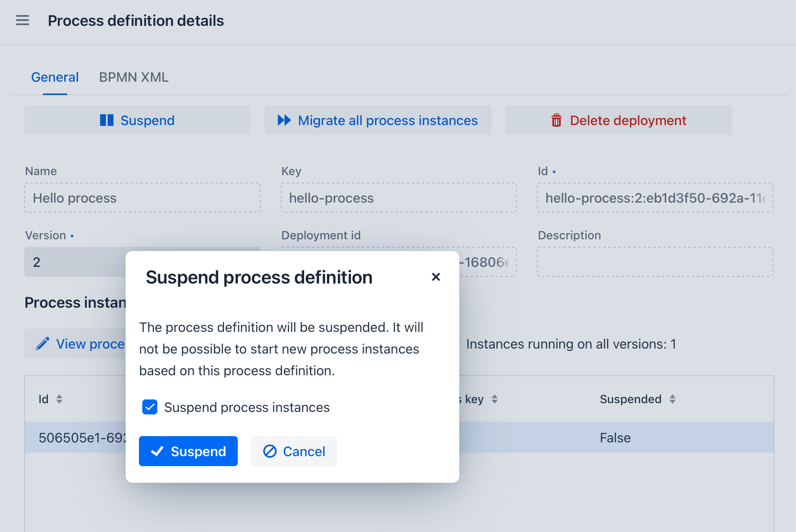The image size is (796, 532).
Task: Switch to the BPMN XML tab
Action: click(133, 77)
